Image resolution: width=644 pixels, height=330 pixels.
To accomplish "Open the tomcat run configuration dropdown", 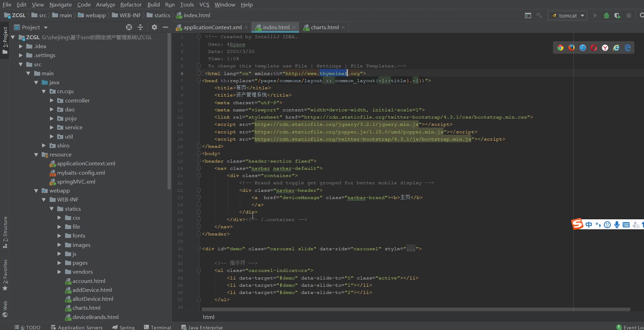I will (x=567, y=15).
